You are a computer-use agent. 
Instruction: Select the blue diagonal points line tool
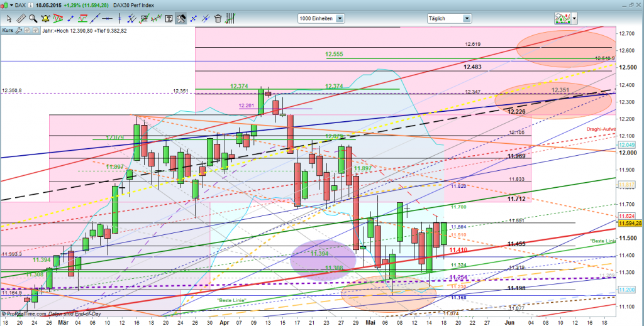coord(194,18)
